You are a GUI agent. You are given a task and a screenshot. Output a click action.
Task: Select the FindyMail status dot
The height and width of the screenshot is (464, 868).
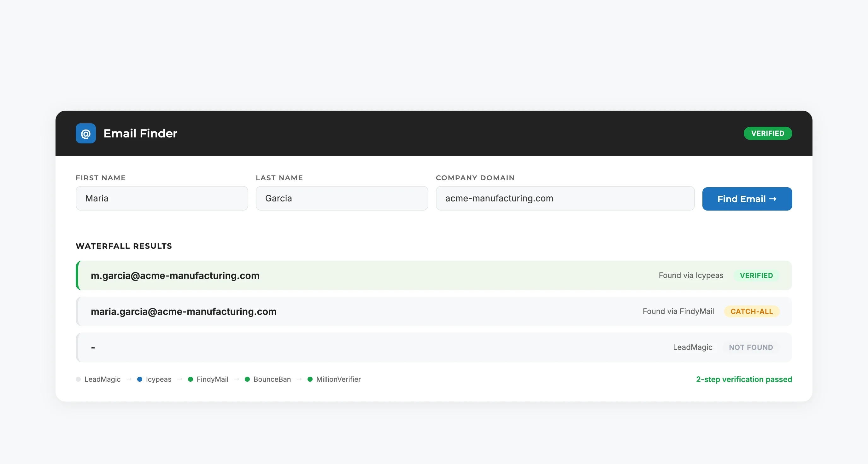191,379
